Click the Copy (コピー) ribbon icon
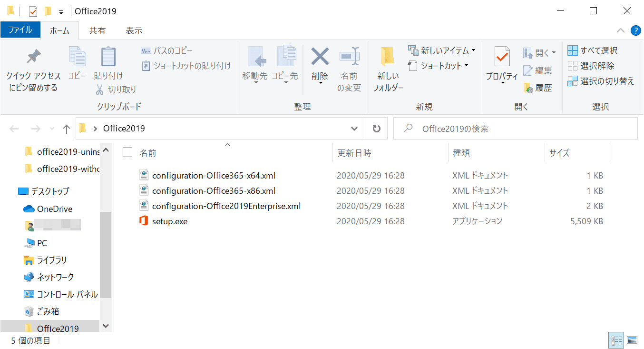644x349 pixels. (77, 57)
